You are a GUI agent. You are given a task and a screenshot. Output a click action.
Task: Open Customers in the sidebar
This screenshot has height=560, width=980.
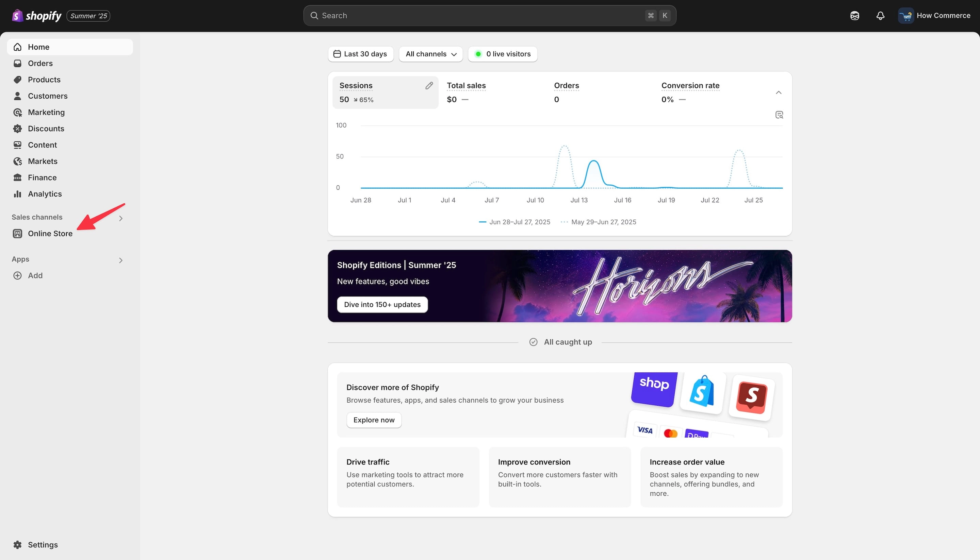pos(70,96)
